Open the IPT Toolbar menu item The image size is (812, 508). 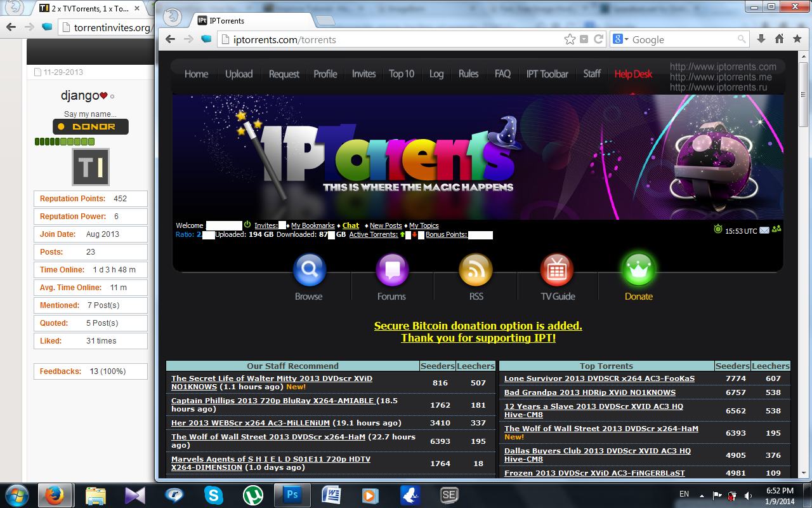click(x=547, y=74)
